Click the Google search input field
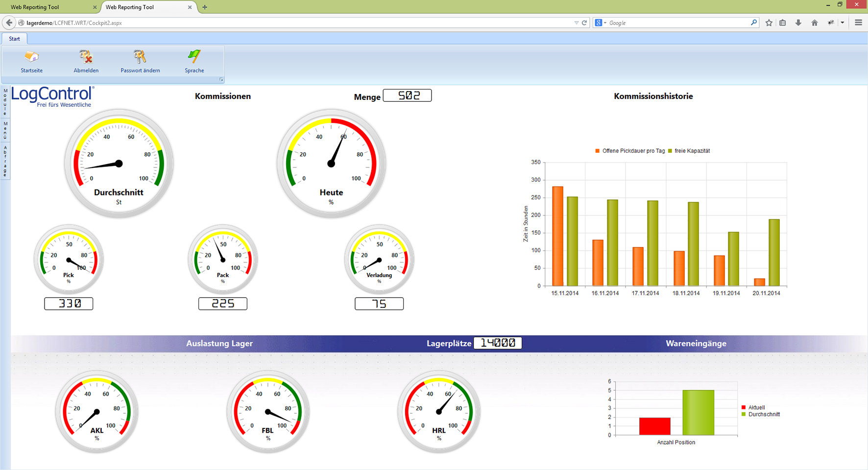Viewport: 868px width, 470px height. [678, 23]
